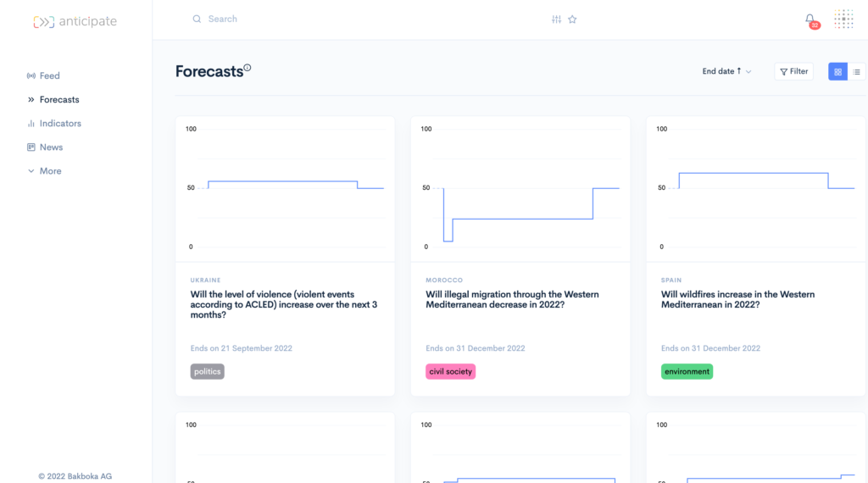Open the Spain wildfires forecast title
This screenshot has height=483, width=868.
(x=737, y=299)
